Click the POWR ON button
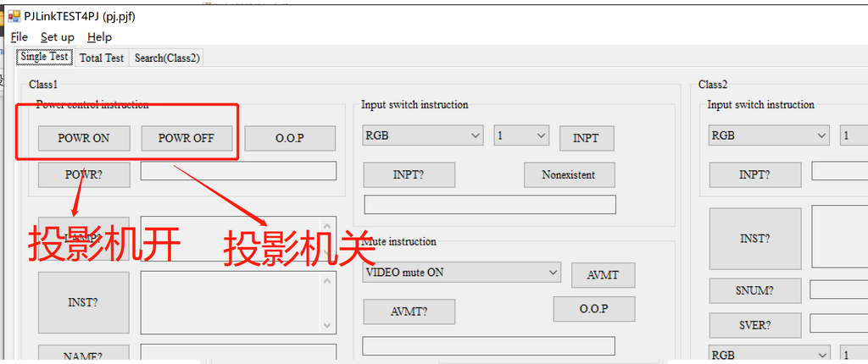868x364 pixels. coord(84,138)
